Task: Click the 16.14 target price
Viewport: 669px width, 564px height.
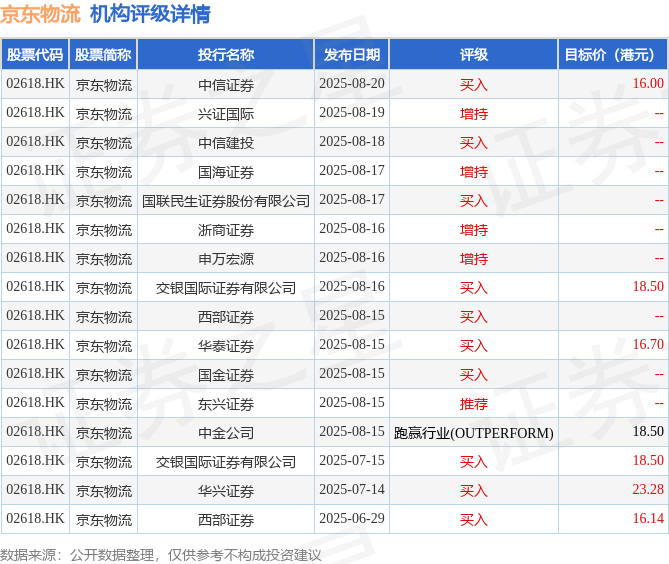Action: point(648,518)
